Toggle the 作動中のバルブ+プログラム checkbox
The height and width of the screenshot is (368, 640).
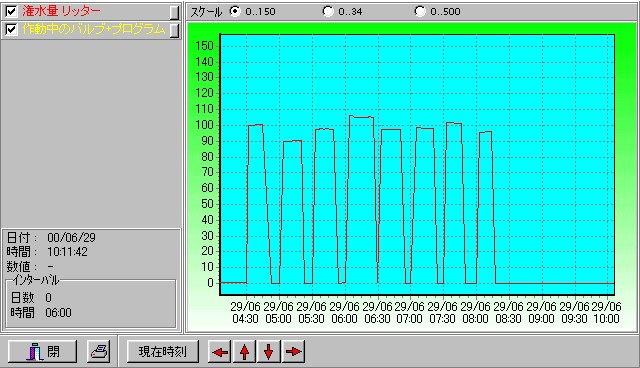tap(11, 29)
